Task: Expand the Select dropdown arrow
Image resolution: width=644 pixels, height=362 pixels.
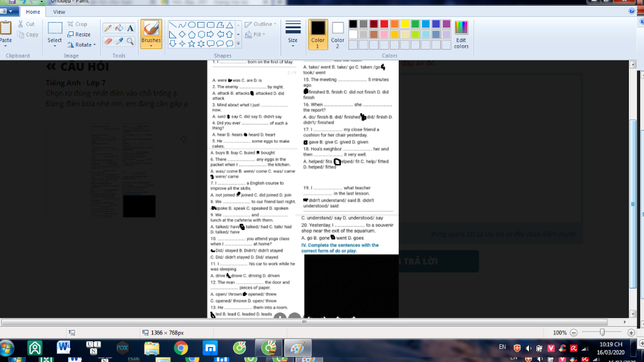Action: point(55,45)
